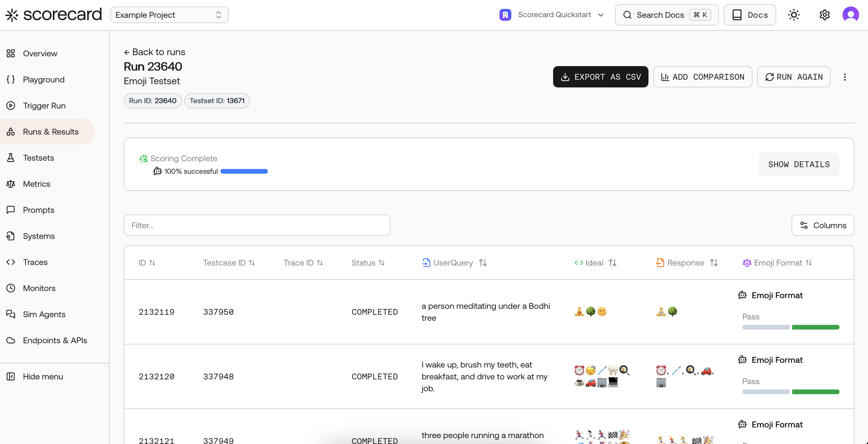Click the Testset ID: 13671 badge
The image size is (868, 444).
coord(217,101)
